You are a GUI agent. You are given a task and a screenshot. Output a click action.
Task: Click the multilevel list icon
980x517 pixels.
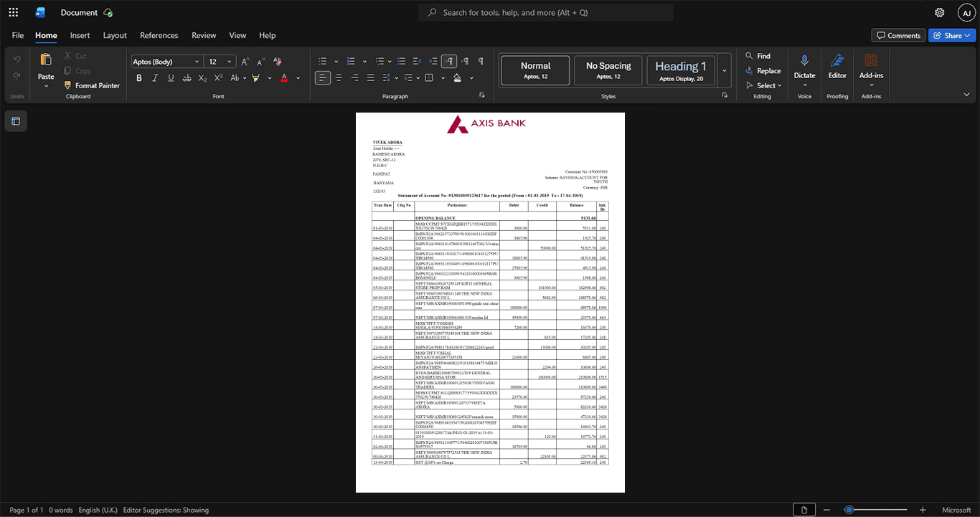pos(379,62)
